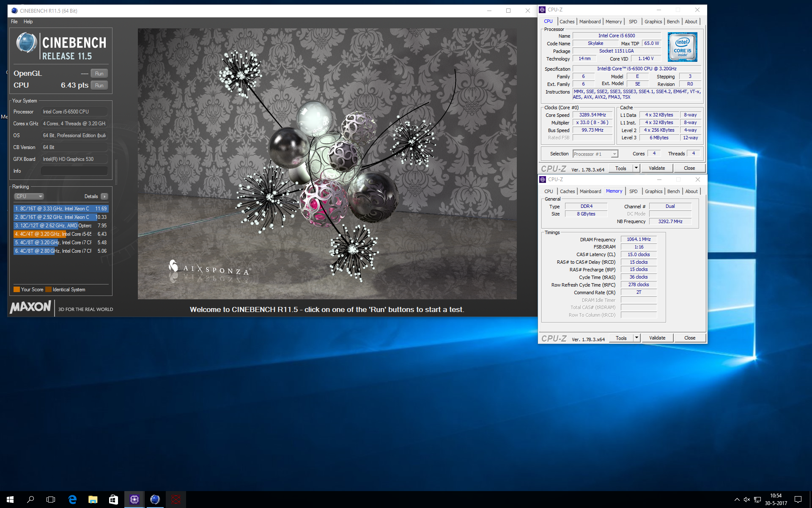
Task: Switch to Bench tab in lower CPU-Z window
Action: click(673, 191)
